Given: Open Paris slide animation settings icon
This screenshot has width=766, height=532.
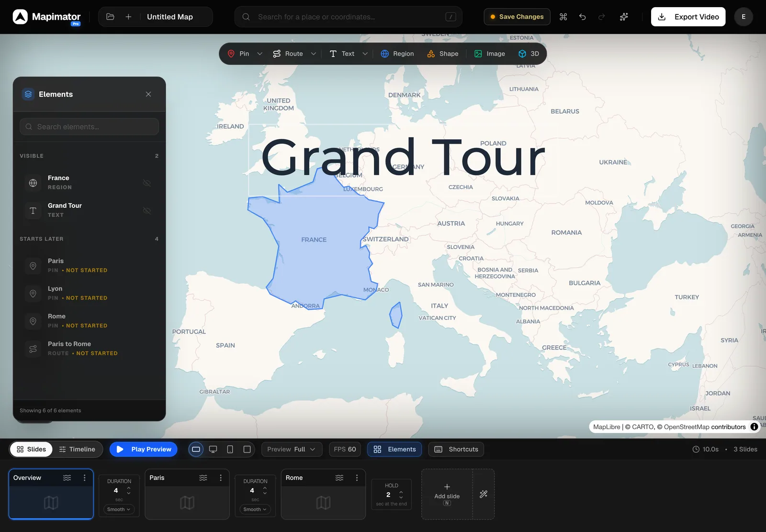Looking at the screenshot, I should [x=203, y=478].
